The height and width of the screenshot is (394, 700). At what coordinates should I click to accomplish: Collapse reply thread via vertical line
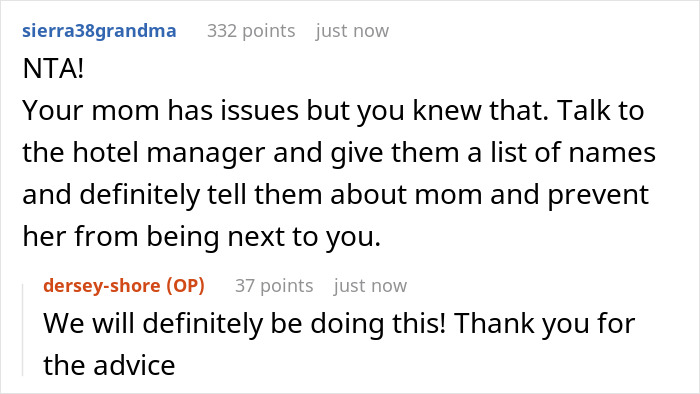(x=23, y=329)
